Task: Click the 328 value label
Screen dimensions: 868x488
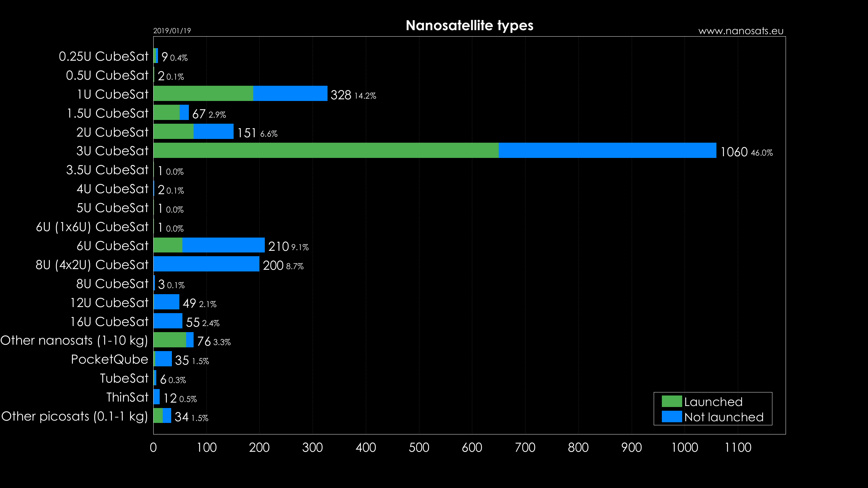Action: 341,95
